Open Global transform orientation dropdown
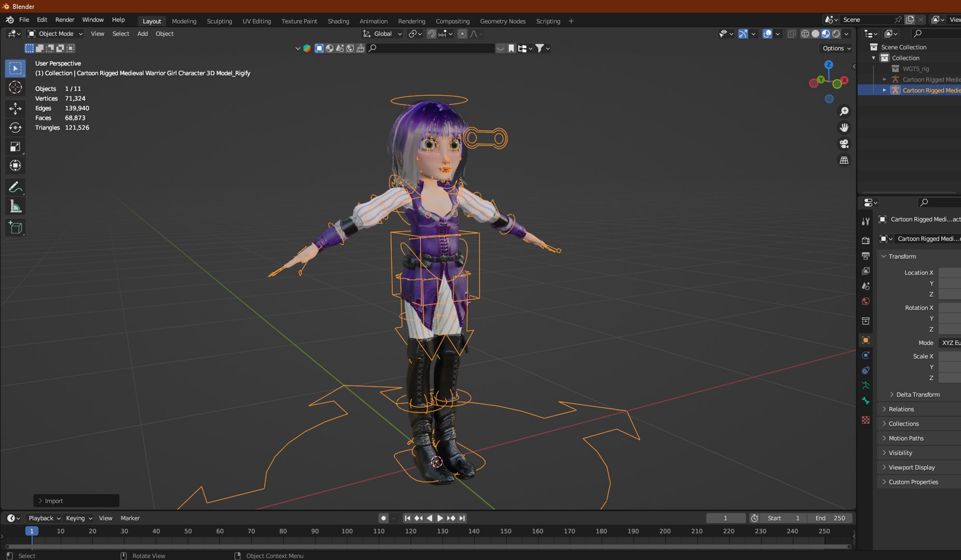The height and width of the screenshot is (560, 961). [x=382, y=34]
